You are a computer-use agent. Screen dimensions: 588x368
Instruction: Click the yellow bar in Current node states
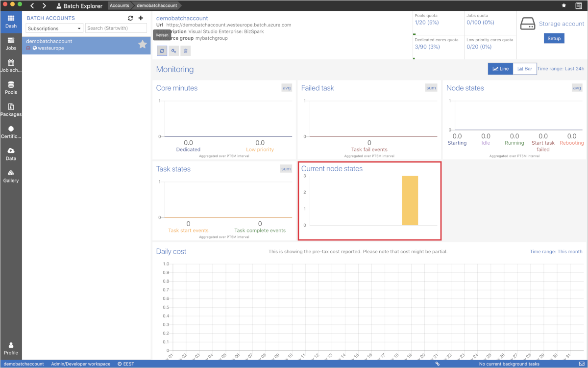[410, 200]
